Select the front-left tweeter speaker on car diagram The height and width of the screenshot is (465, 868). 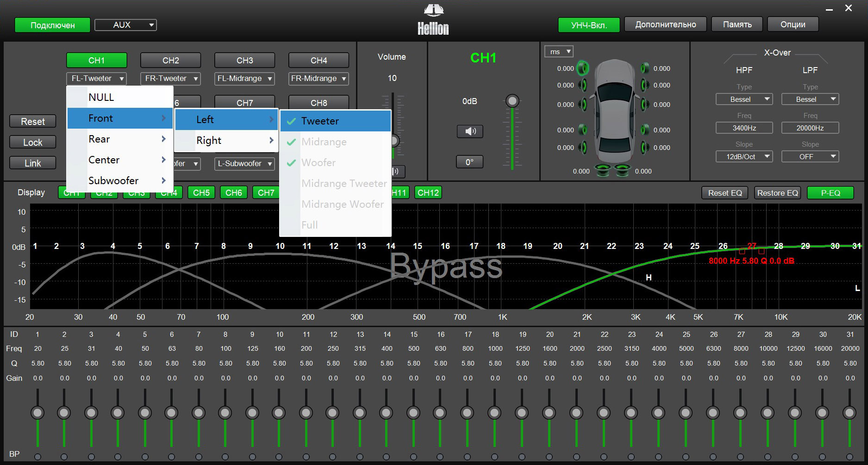pyautogui.click(x=583, y=68)
